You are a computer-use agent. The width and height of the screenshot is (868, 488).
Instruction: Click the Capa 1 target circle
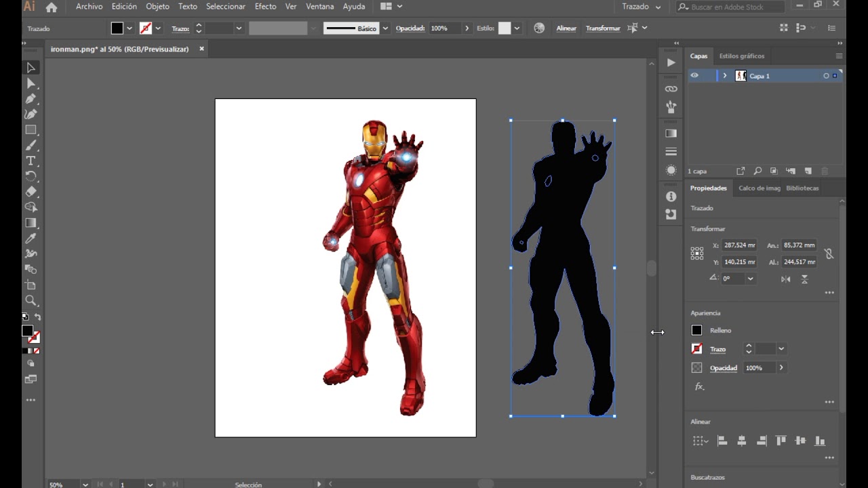point(826,76)
